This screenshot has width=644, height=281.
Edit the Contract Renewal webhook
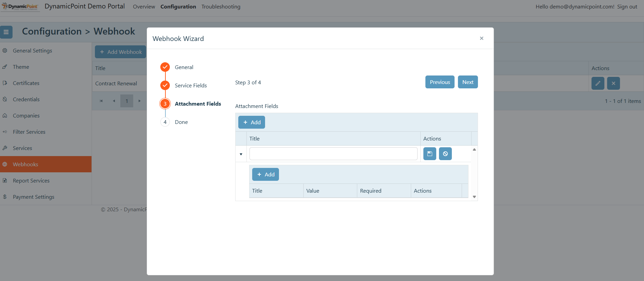coord(598,83)
